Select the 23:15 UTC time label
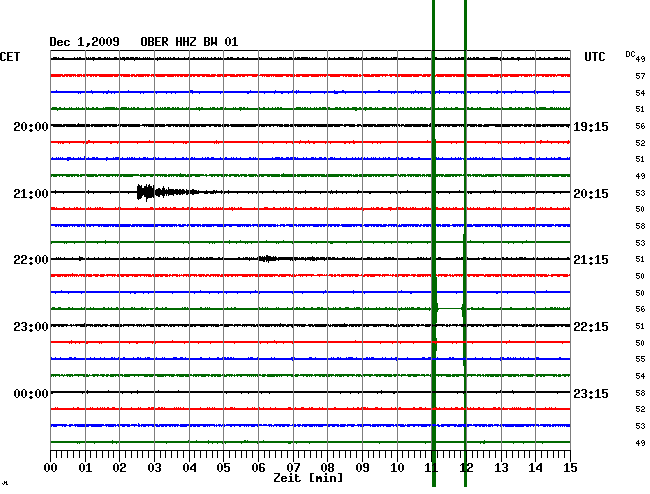The height and width of the screenshot is (494, 650). point(591,393)
